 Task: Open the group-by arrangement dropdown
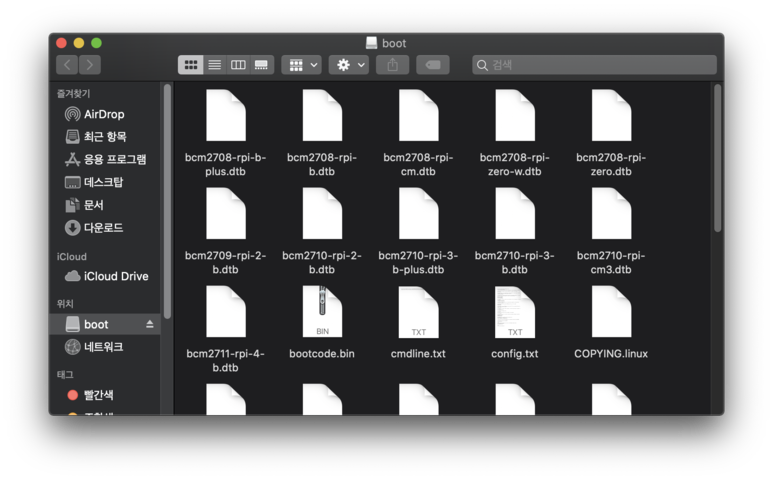[302, 65]
